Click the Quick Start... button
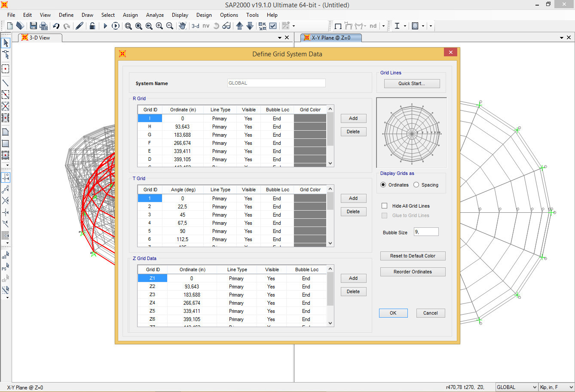 [x=412, y=83]
